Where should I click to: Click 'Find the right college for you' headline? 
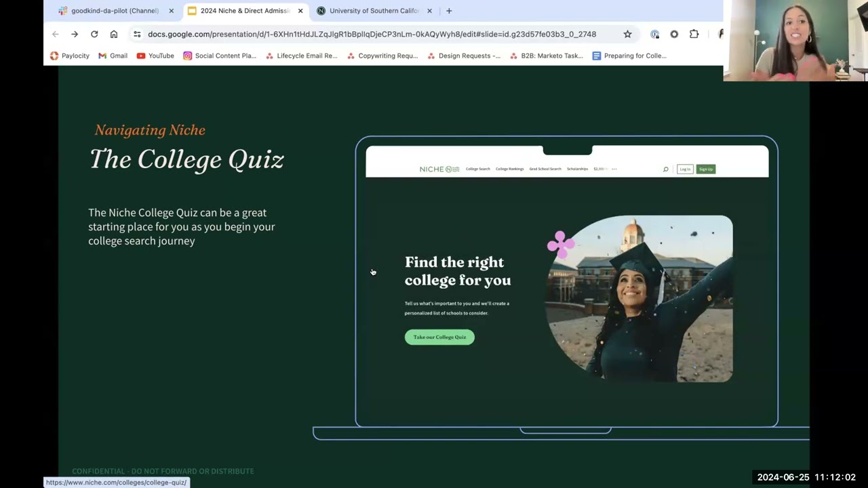click(x=458, y=271)
